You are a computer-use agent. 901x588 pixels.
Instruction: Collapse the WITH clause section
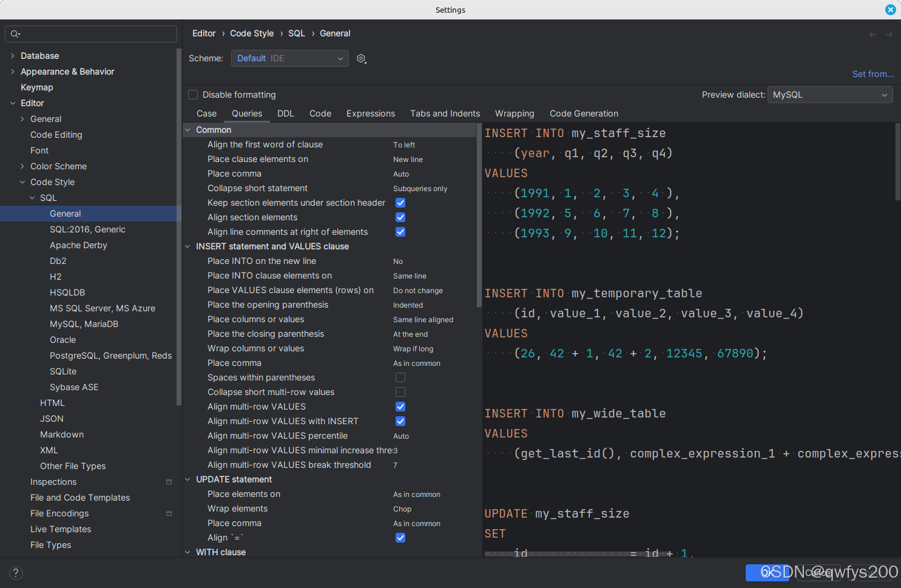pyautogui.click(x=188, y=552)
